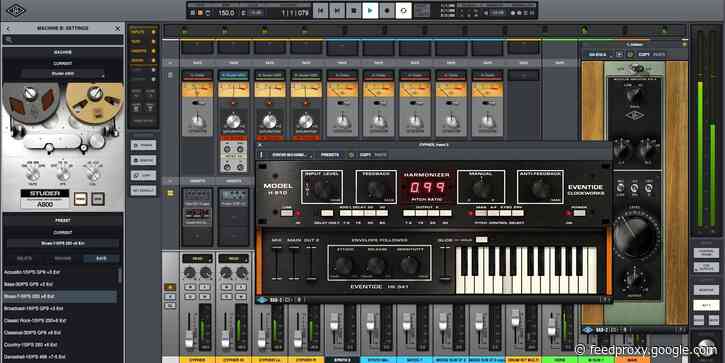
Task: Click the settings panel search field
Action: click(63, 40)
